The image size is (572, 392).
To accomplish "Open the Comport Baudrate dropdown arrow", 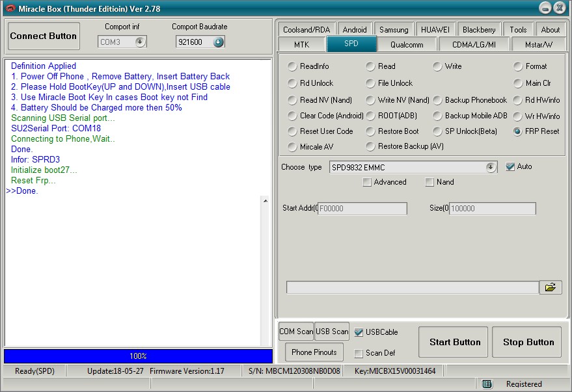I will tap(218, 42).
